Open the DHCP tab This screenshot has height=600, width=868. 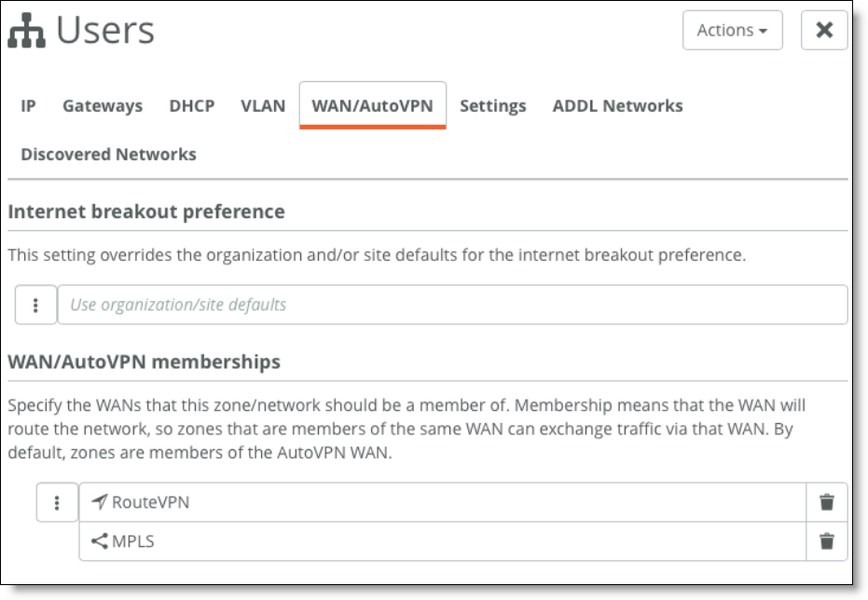(191, 105)
